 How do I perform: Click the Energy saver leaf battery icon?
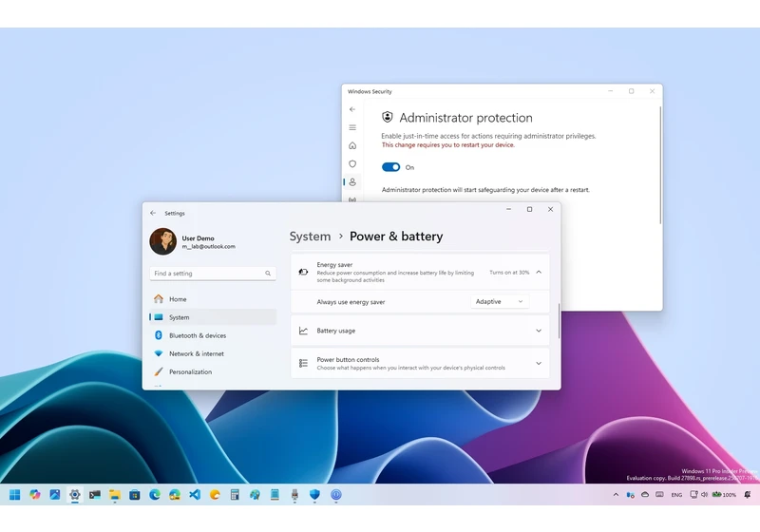[x=303, y=273]
